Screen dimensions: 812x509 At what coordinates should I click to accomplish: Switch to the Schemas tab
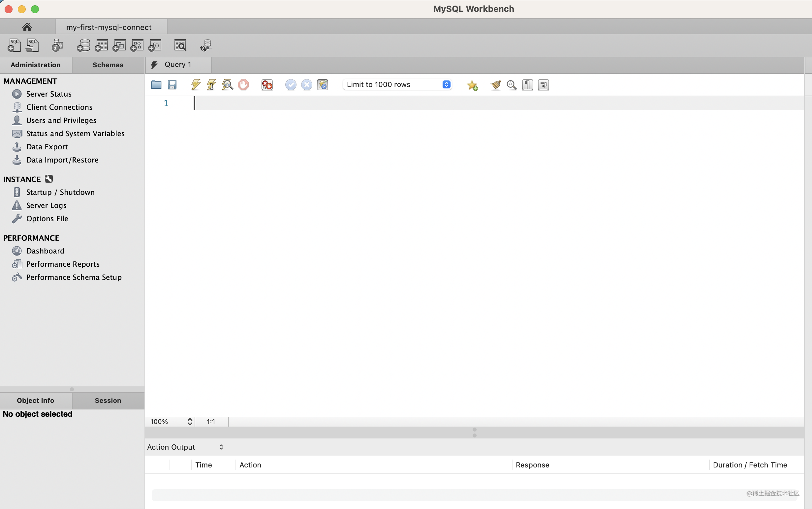[x=108, y=65]
